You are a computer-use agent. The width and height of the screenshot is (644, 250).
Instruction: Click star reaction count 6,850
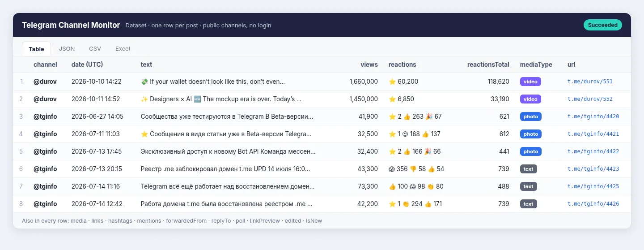(402, 99)
